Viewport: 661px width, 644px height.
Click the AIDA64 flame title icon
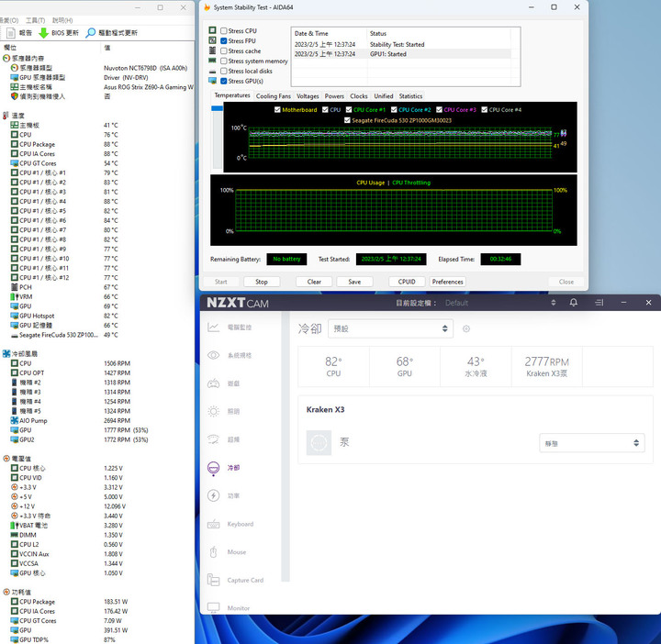207,7
